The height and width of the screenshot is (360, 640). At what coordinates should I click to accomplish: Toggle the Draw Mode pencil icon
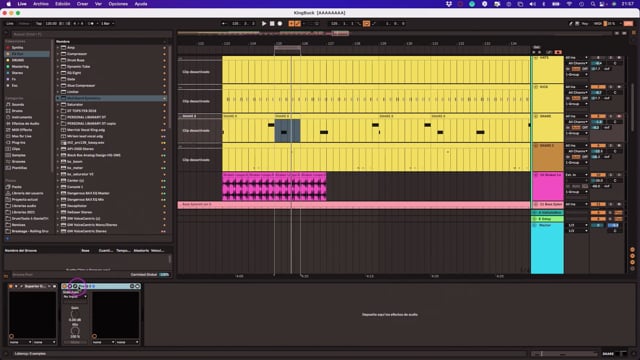tap(571, 24)
